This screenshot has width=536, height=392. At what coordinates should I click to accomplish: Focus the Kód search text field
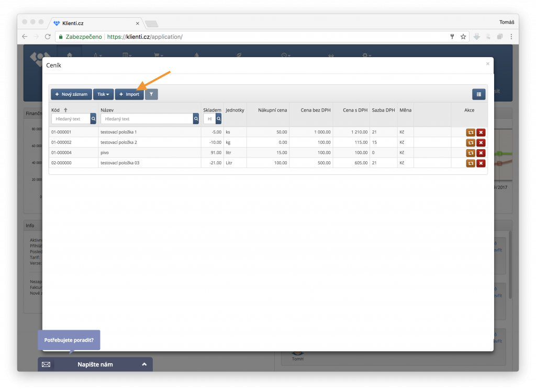coord(70,119)
